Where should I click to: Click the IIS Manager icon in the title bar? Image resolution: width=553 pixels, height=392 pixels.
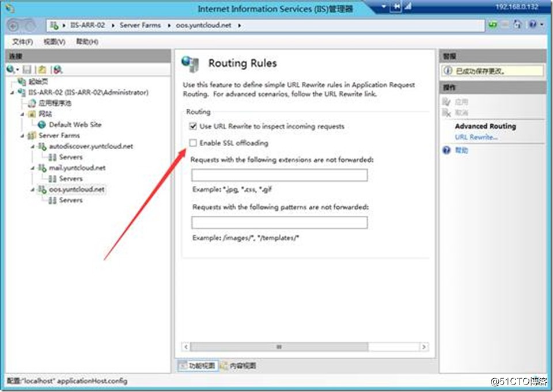[10, 7]
